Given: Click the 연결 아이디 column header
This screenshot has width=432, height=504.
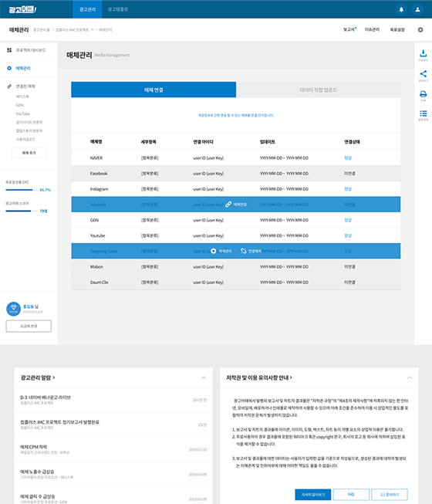Looking at the screenshot, I should pos(204,142).
